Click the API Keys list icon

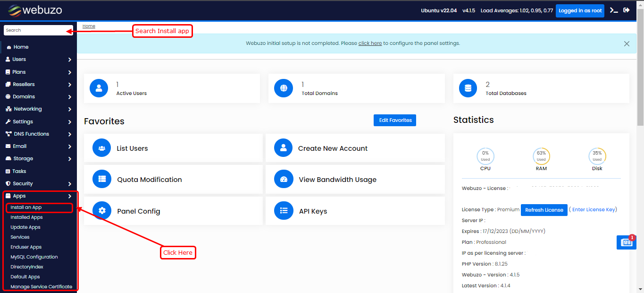click(284, 211)
